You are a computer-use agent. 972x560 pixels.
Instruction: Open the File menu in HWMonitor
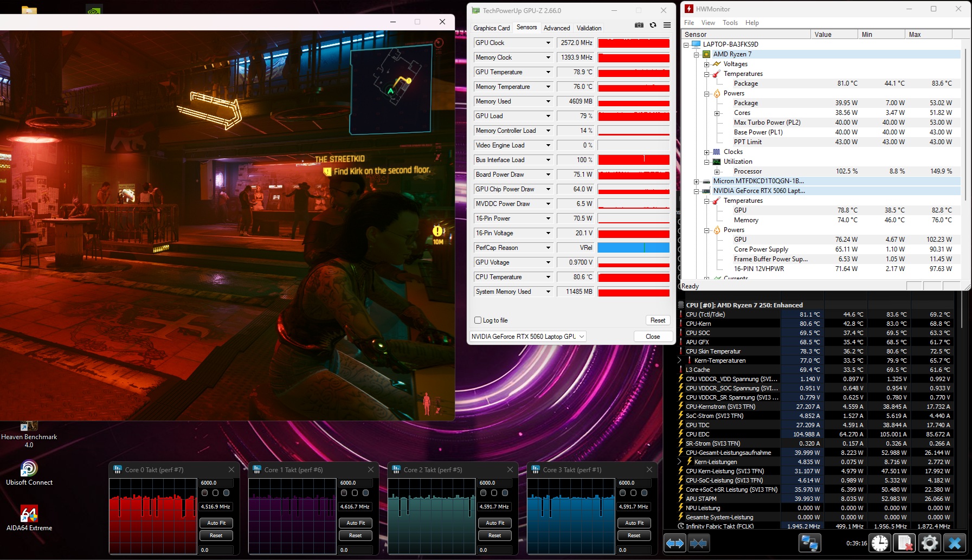[689, 23]
